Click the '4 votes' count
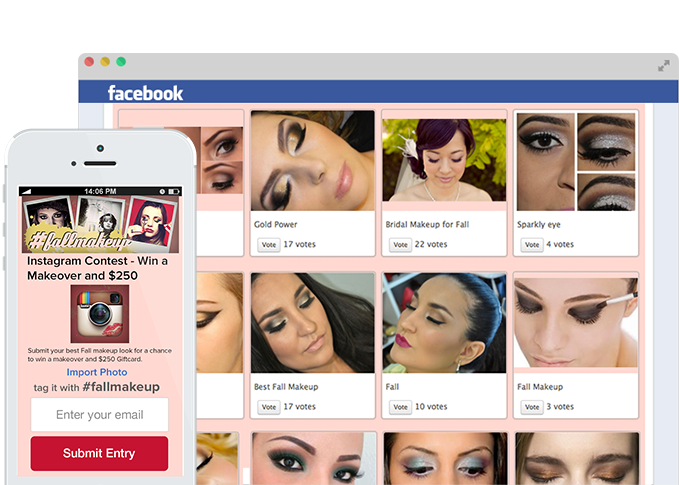The image size is (679, 485). pos(560,244)
